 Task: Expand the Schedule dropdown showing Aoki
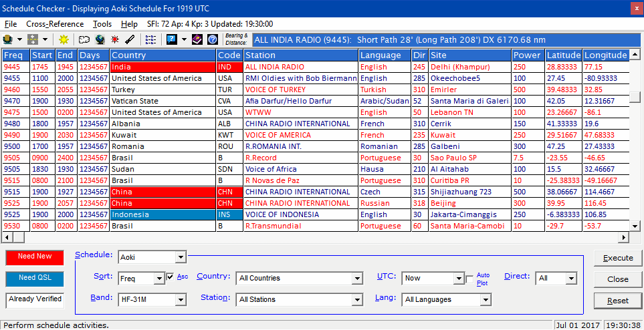180,257
